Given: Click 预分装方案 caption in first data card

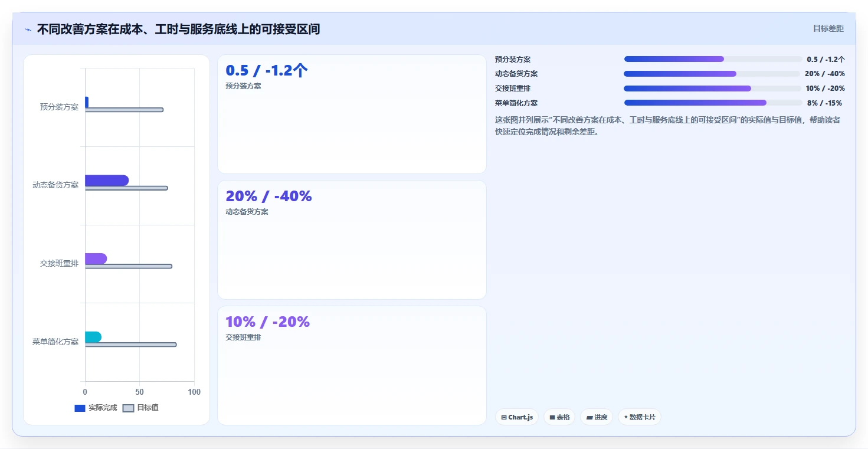Looking at the screenshot, I should (x=243, y=86).
